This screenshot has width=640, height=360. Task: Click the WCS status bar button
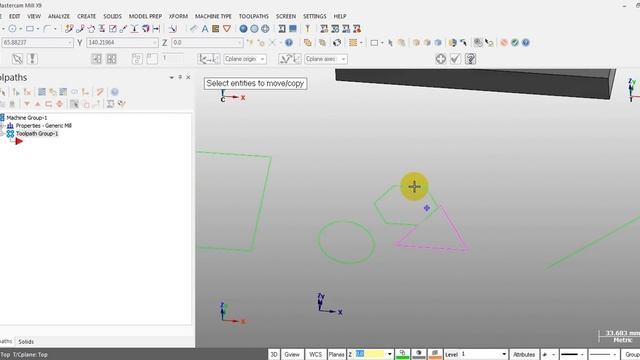point(315,354)
